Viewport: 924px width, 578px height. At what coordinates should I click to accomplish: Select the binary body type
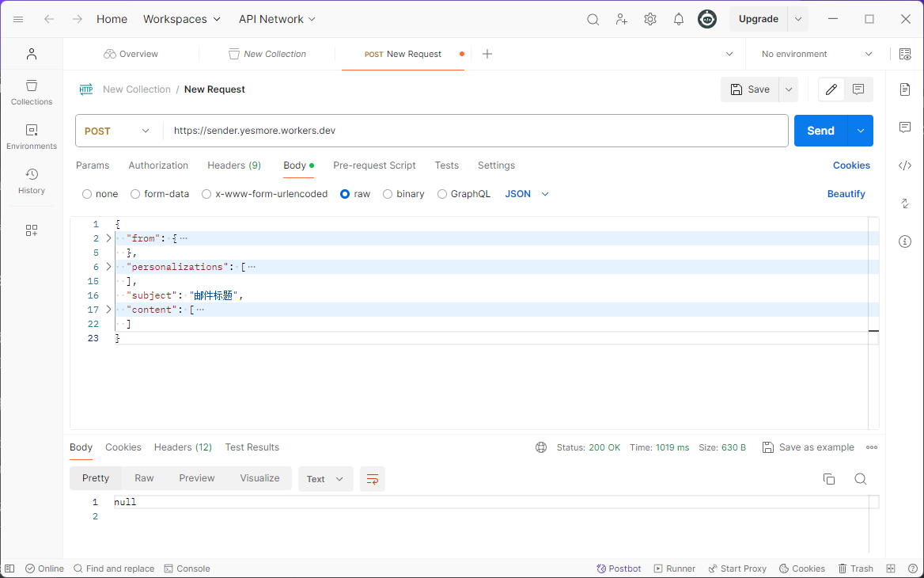(387, 194)
